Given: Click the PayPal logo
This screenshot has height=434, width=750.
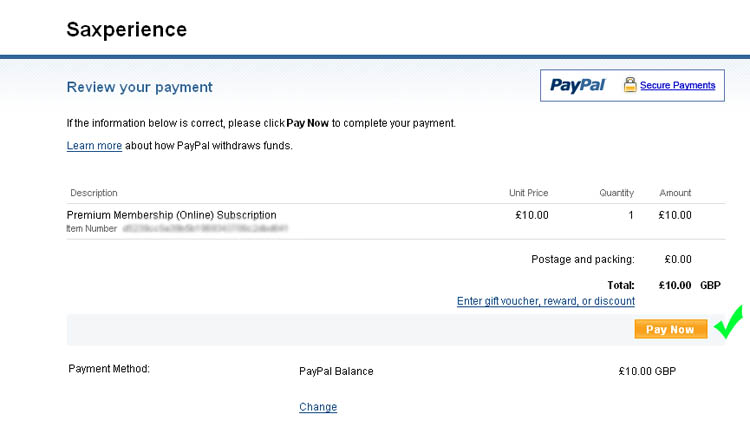Looking at the screenshot, I should point(578,86).
